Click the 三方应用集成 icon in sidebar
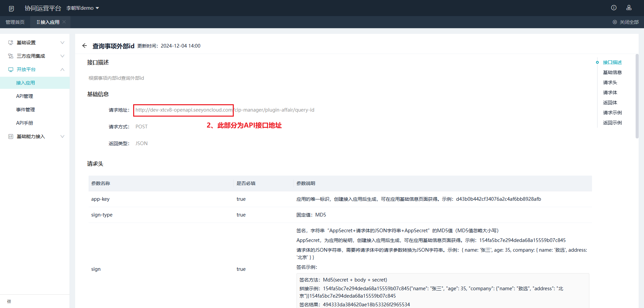 coord(11,56)
